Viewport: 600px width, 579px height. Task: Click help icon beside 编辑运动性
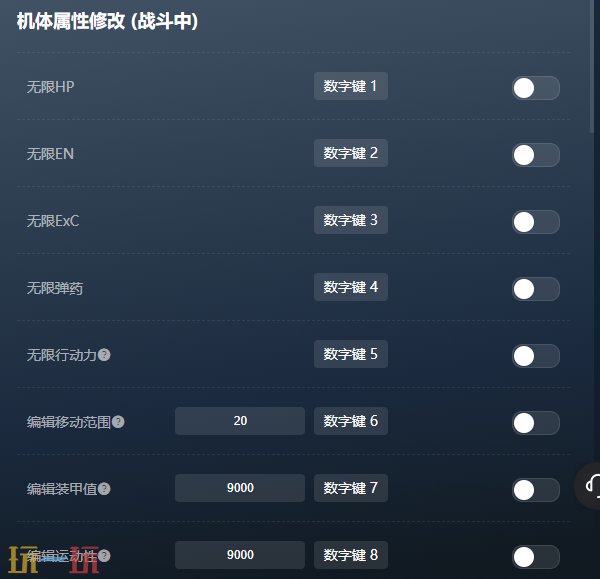click(x=104, y=556)
